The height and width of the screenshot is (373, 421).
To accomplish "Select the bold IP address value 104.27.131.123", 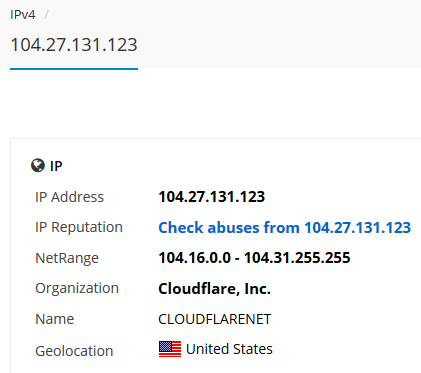I will [212, 197].
